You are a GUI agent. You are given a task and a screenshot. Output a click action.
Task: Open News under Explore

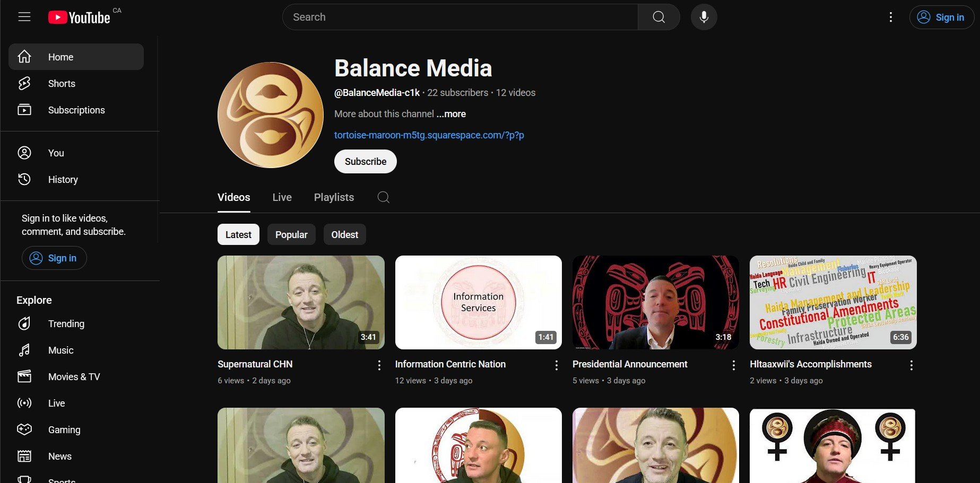(76, 456)
